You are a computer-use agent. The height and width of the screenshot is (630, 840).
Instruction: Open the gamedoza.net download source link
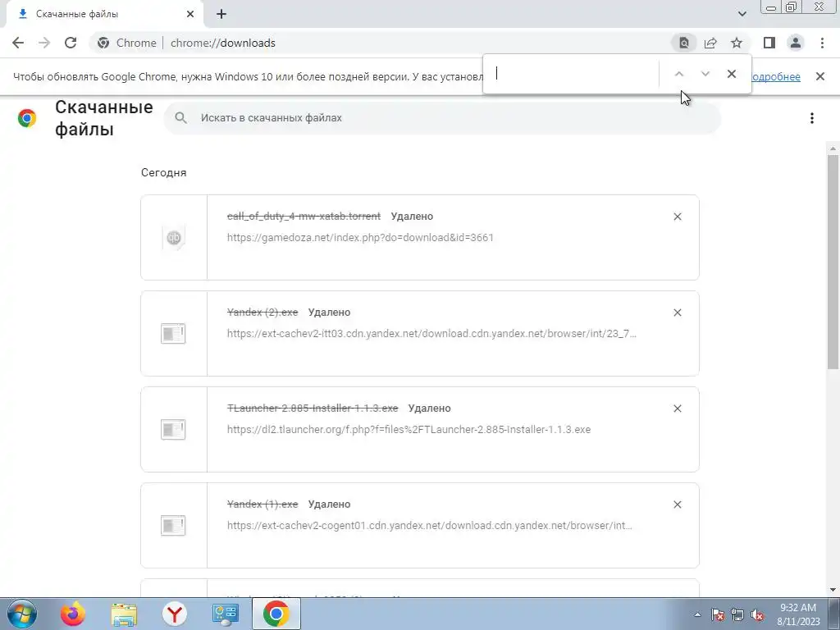(360, 237)
